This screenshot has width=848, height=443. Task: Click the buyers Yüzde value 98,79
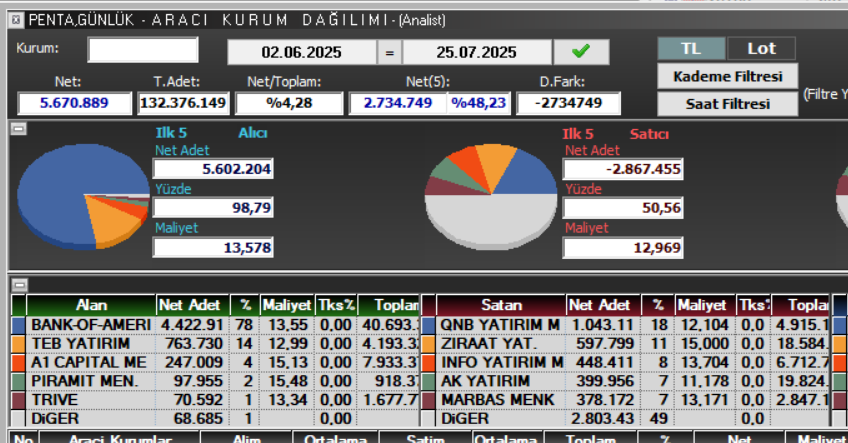click(213, 208)
